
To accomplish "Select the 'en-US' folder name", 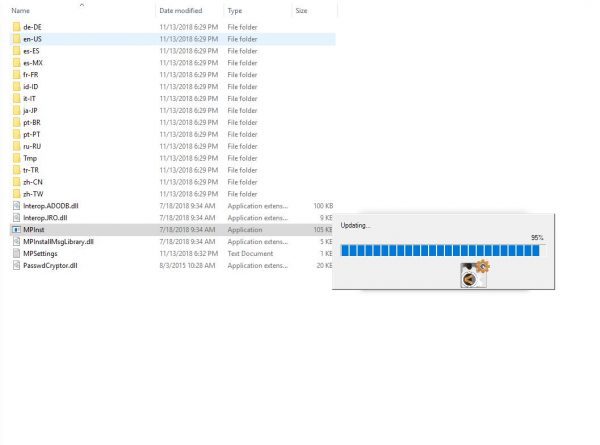I will (x=33, y=39).
